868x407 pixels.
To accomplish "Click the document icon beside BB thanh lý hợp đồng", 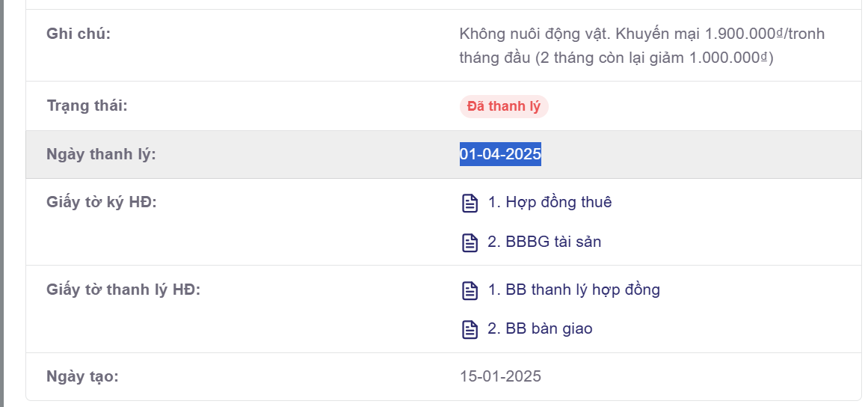I will coord(470,290).
